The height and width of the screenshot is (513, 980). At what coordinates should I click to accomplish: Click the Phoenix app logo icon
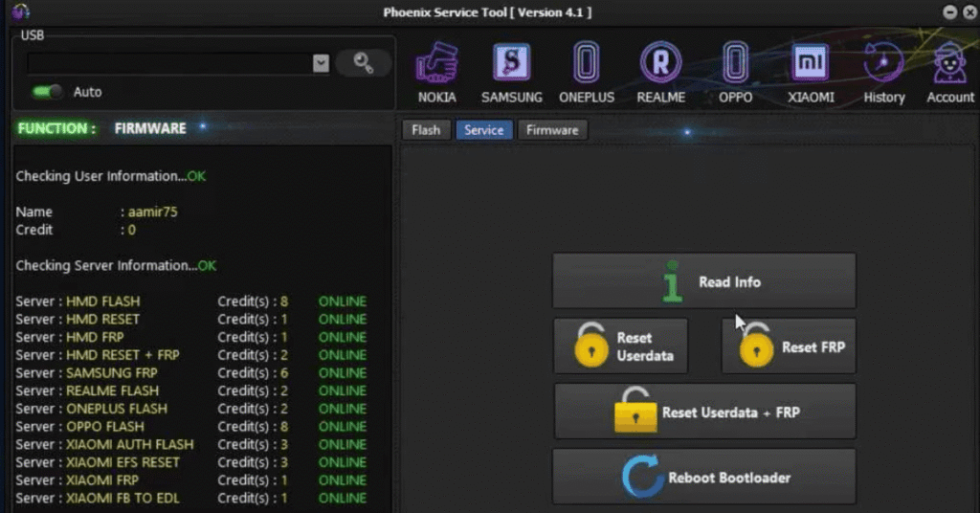(20, 11)
